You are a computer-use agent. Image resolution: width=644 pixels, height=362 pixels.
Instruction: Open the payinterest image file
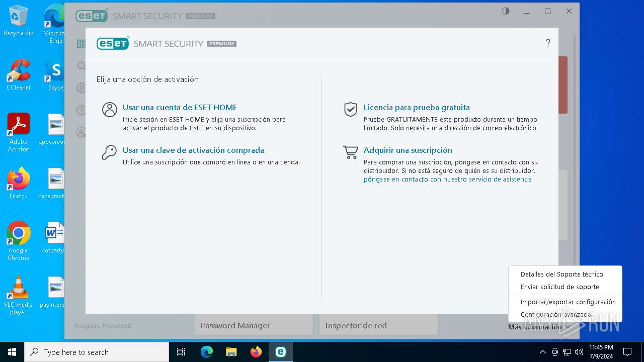52,292
